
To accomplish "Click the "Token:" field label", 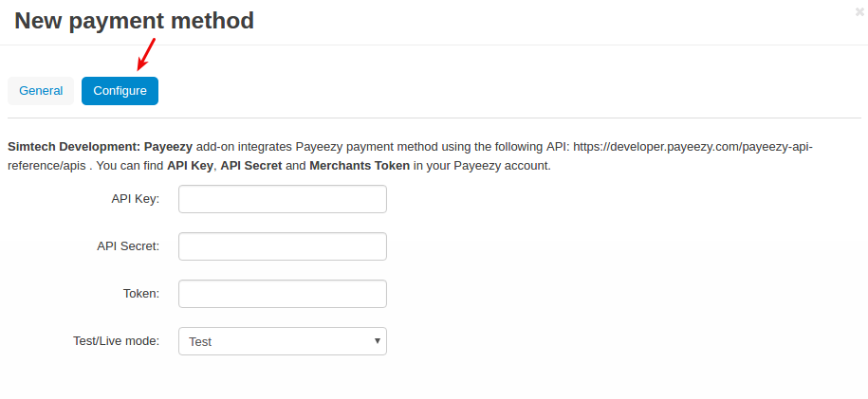I will click(141, 293).
